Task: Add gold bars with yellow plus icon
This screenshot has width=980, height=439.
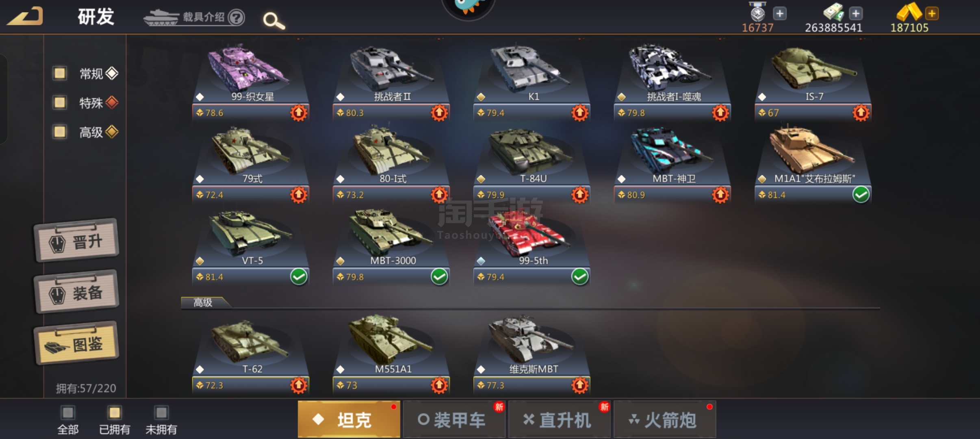Action: point(932,13)
